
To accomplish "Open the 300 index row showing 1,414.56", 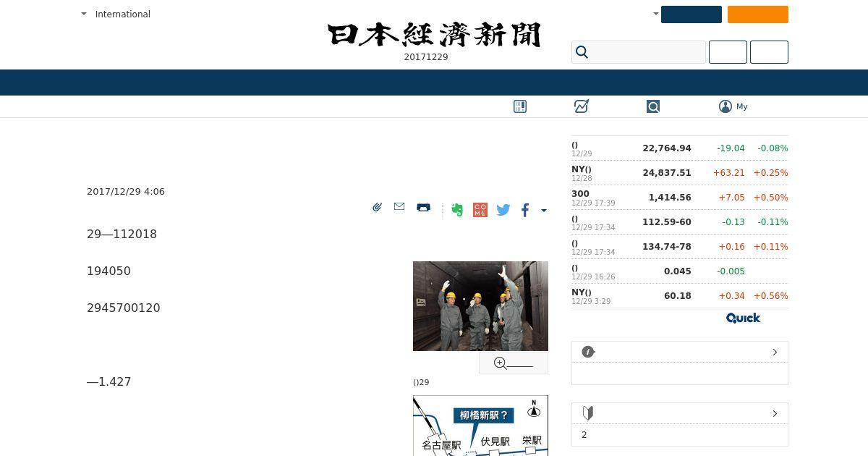I will [680, 198].
